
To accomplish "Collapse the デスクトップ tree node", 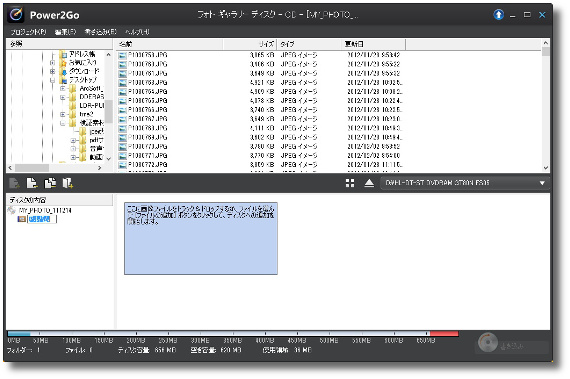I will pos(52,80).
